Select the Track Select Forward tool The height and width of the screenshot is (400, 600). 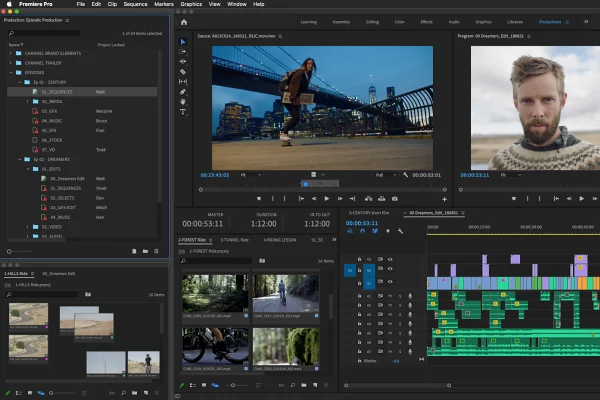coord(183,51)
